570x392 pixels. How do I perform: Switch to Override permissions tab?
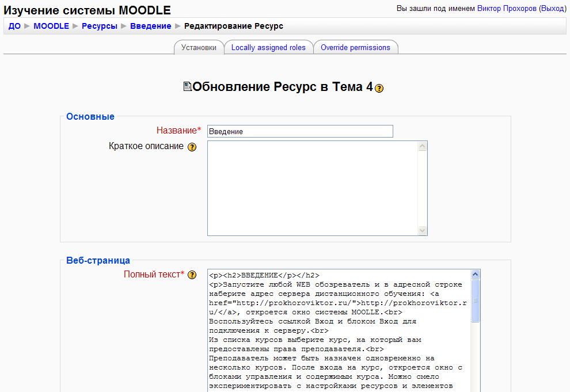355,48
